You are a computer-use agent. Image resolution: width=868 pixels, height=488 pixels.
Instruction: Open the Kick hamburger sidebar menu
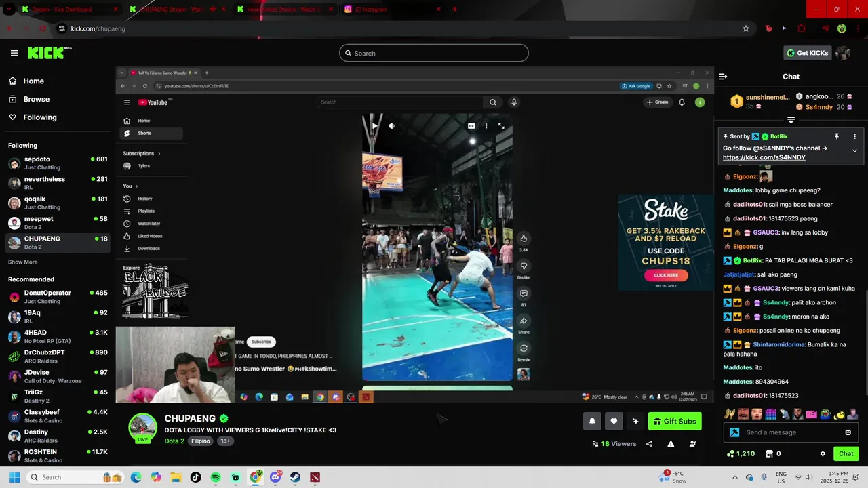pos(14,53)
